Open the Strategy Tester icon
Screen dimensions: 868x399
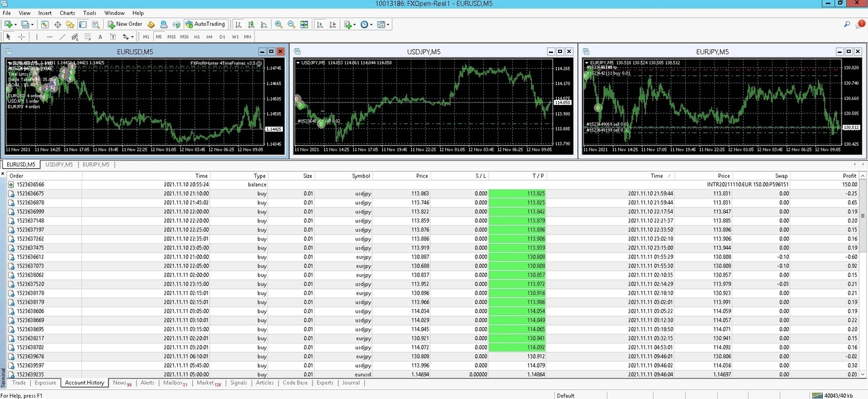point(95,24)
